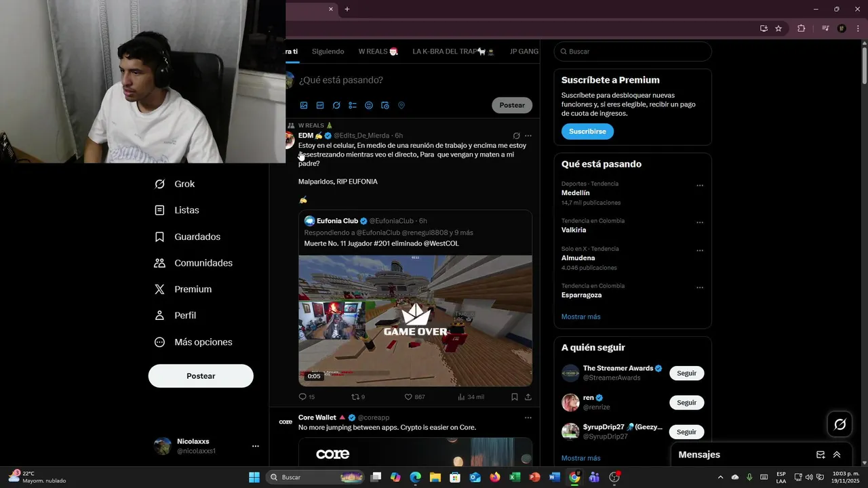Viewport: 868px width, 488px height.
Task: Click the Buscar search box on X
Action: coord(633,52)
